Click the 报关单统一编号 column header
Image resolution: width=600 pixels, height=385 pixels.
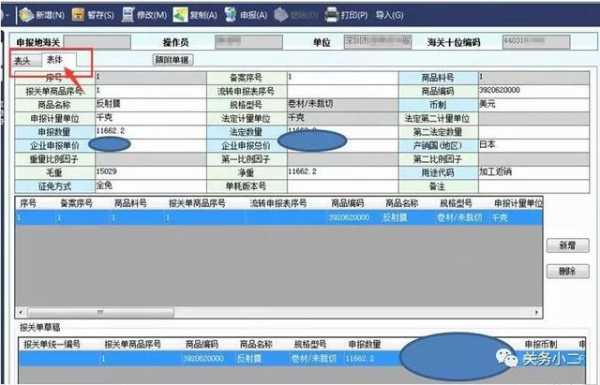(52, 344)
